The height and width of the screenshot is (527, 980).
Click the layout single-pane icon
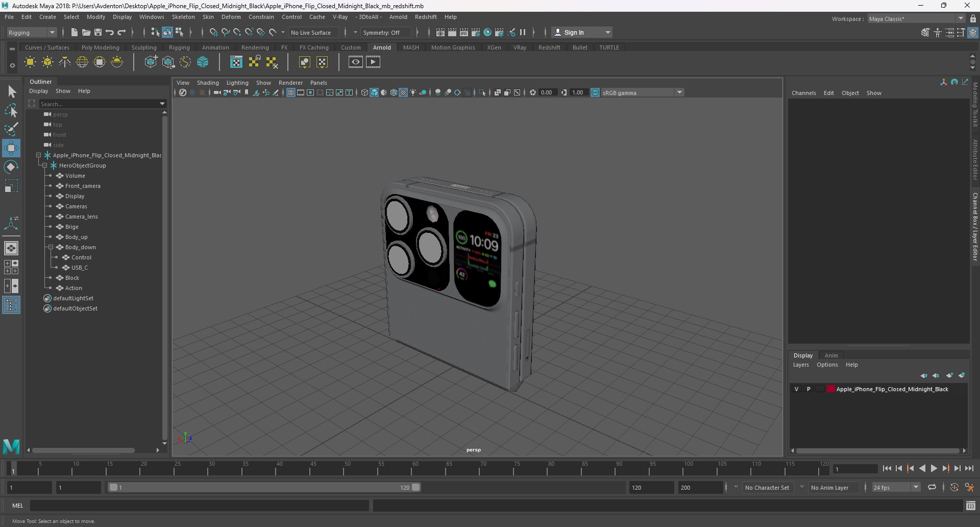click(11, 248)
